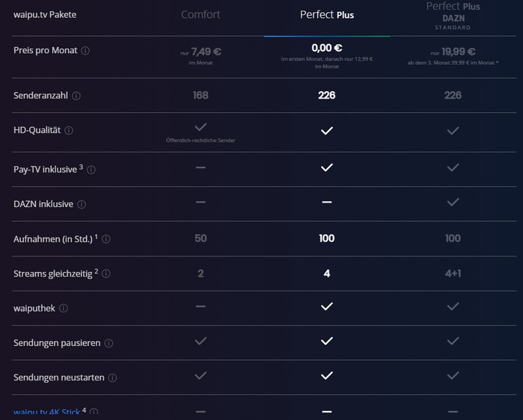This screenshot has height=420, width=523.
Task: Click the DAZN inklusive checkmark for DAZN package
Action: click(453, 203)
